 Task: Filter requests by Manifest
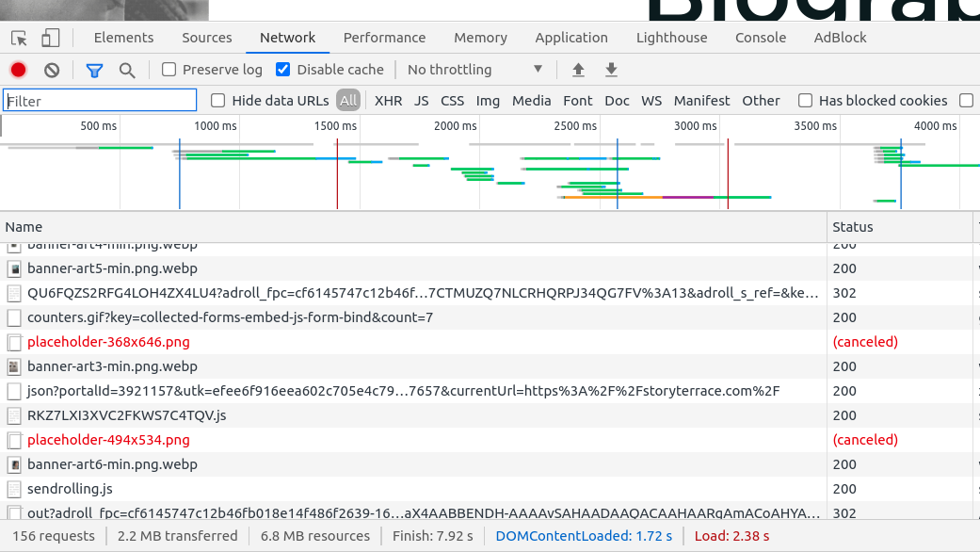click(702, 101)
